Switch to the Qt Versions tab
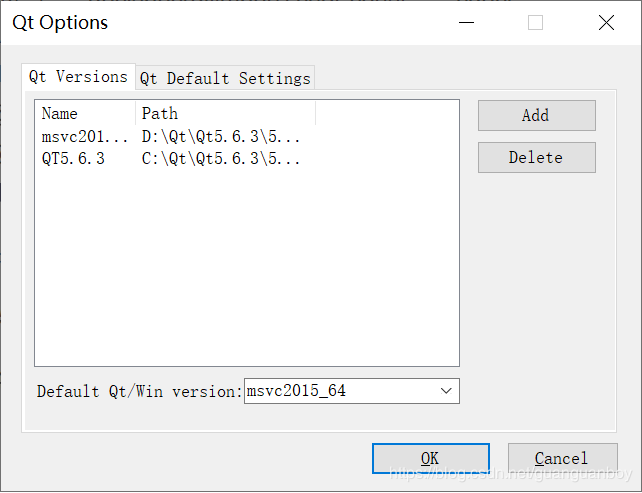The width and height of the screenshot is (642, 493). tap(78, 77)
